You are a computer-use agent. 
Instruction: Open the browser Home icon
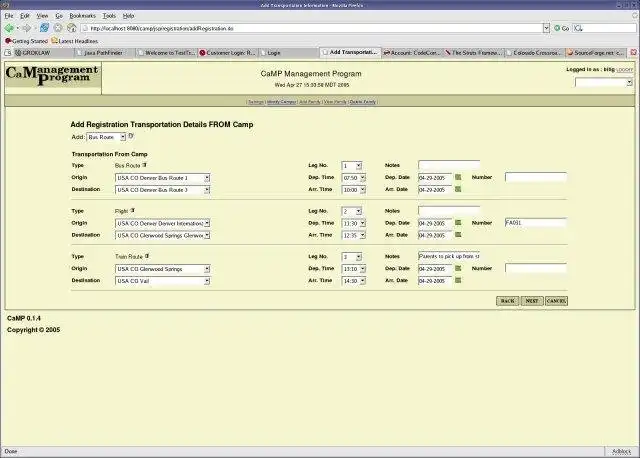72,28
